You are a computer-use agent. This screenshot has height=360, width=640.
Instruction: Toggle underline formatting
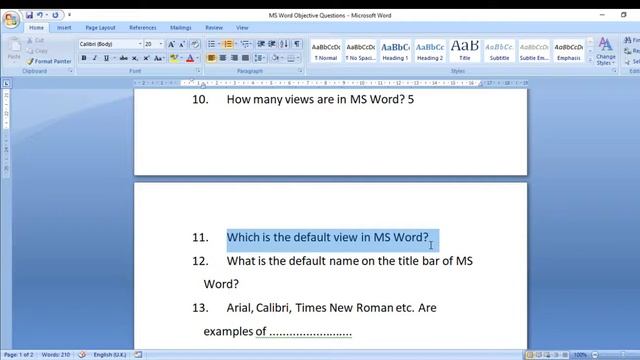click(x=106, y=58)
